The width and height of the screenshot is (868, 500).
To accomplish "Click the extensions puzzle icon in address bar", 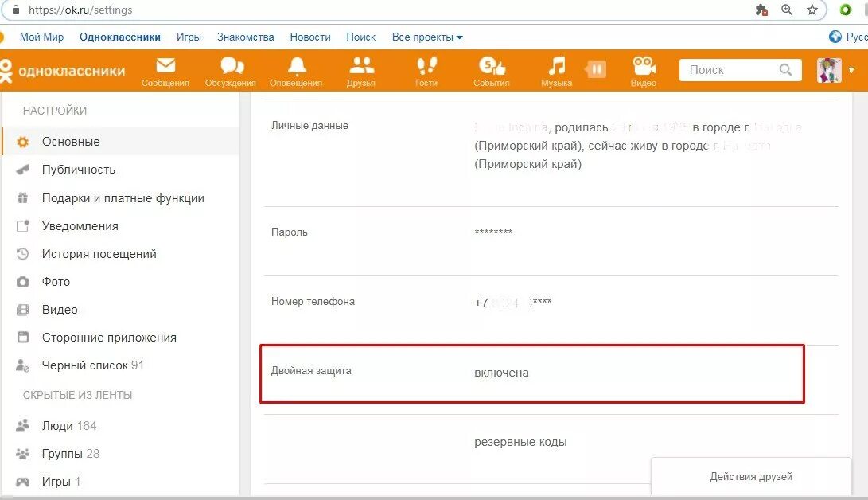I will 761,10.
